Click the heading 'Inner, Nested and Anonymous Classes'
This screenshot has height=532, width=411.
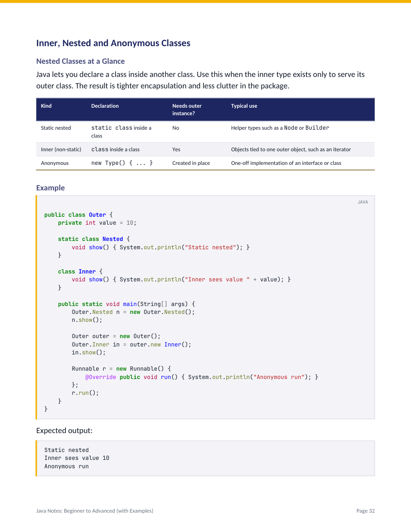pos(113,43)
